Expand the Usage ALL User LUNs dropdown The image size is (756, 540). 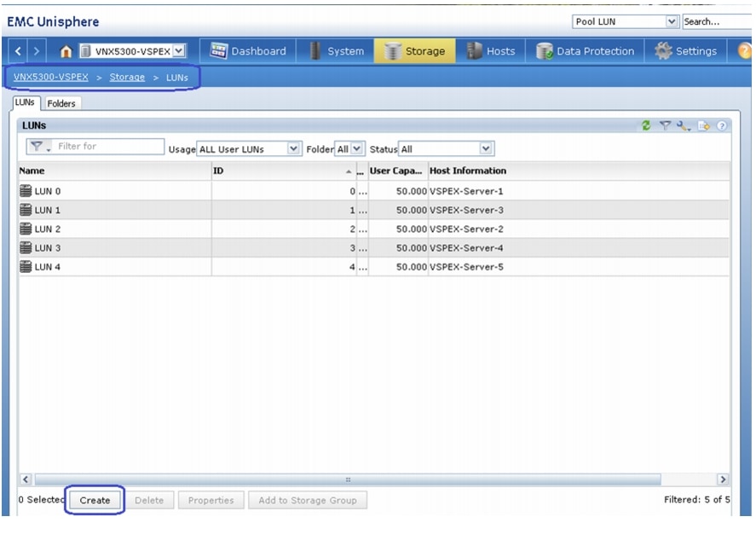[293, 148]
